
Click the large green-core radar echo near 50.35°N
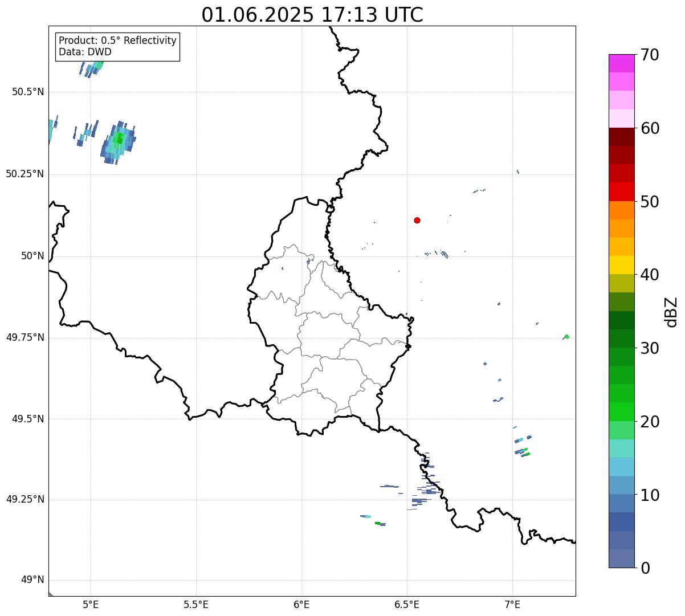(x=118, y=142)
